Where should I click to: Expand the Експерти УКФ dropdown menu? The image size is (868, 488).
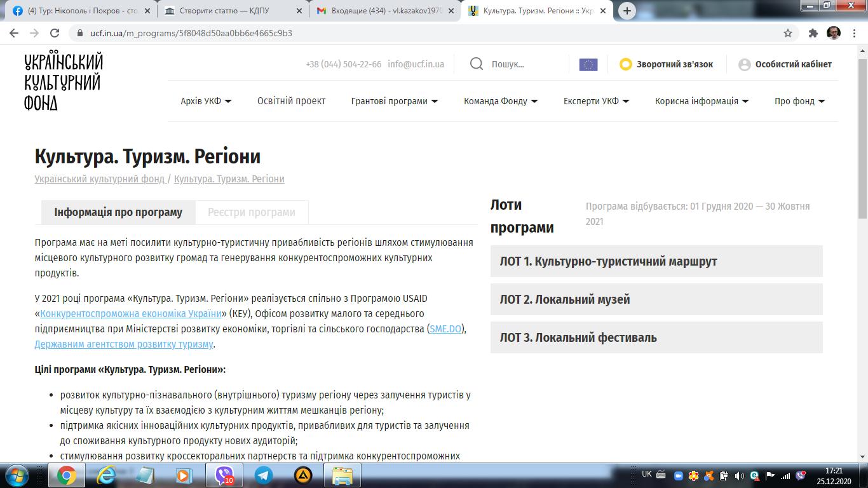[595, 101]
